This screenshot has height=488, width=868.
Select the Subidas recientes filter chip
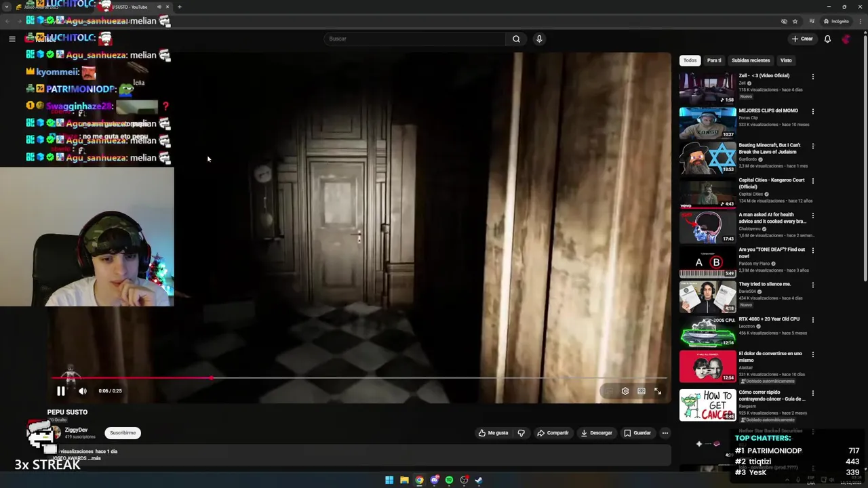point(751,60)
